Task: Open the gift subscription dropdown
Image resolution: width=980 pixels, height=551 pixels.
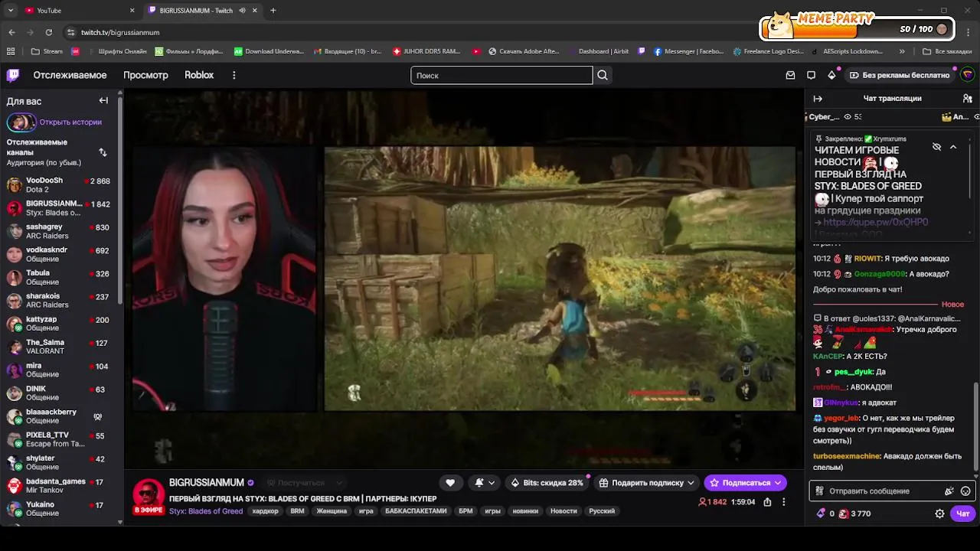Action: click(647, 483)
